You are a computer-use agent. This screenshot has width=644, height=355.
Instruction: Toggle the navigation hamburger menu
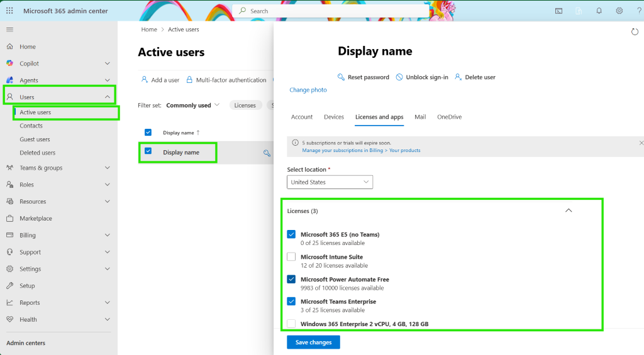tap(10, 30)
